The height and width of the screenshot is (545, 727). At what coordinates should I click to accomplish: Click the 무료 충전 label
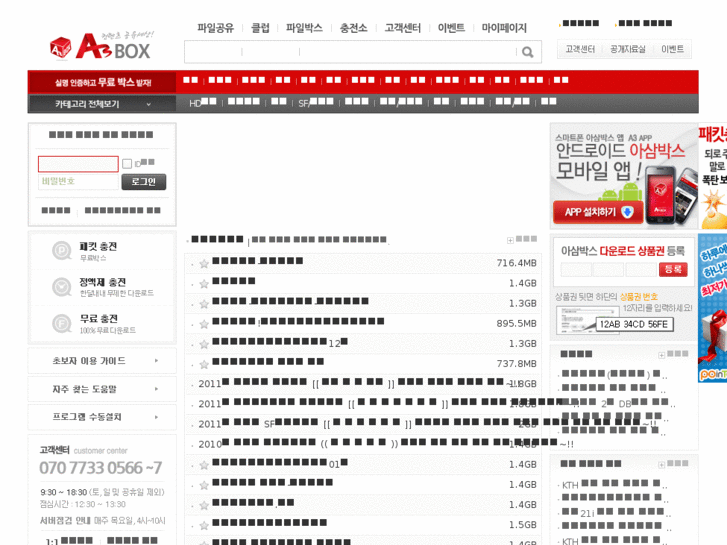tap(98, 319)
